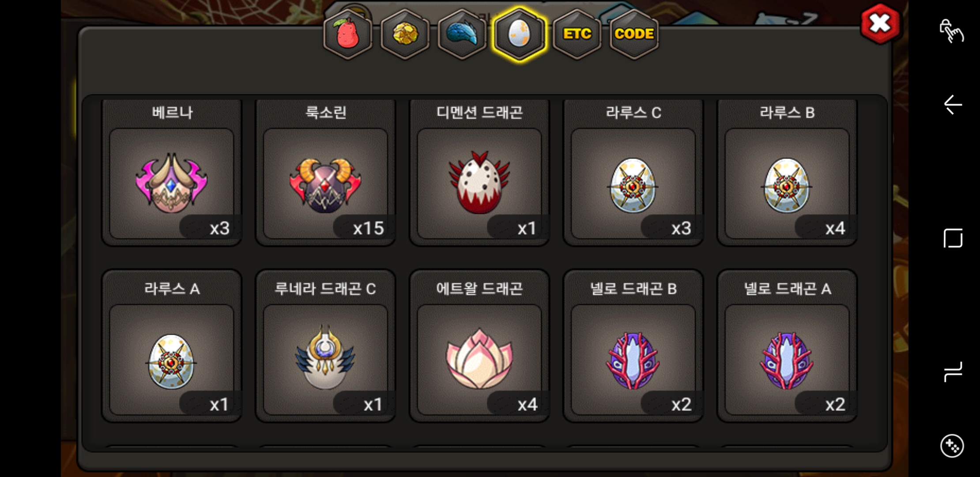Image resolution: width=980 pixels, height=477 pixels.
Task: Pick the 라루스 A egg
Action: tap(172, 346)
